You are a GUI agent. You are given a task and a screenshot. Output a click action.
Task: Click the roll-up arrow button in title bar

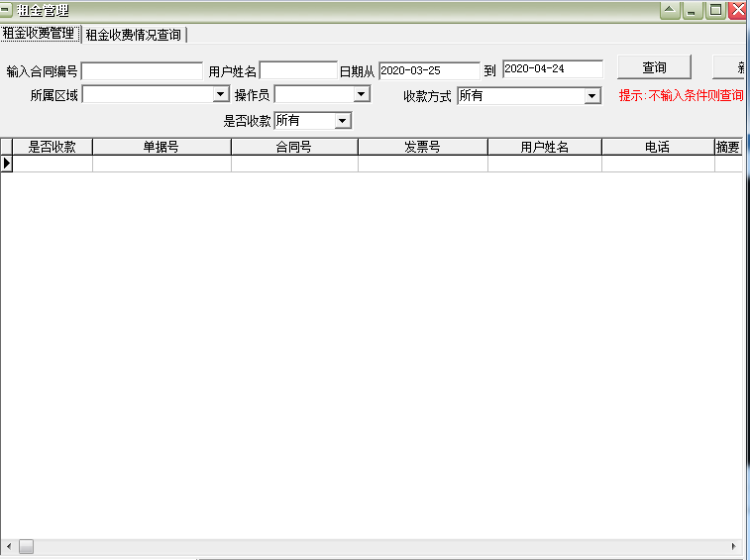click(670, 10)
